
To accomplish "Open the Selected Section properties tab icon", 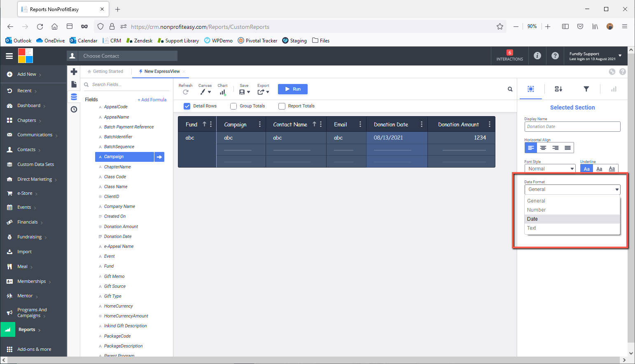I will (531, 89).
